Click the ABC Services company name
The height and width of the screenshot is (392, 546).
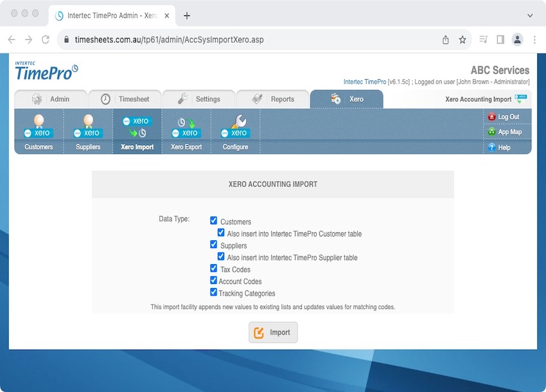(x=500, y=70)
